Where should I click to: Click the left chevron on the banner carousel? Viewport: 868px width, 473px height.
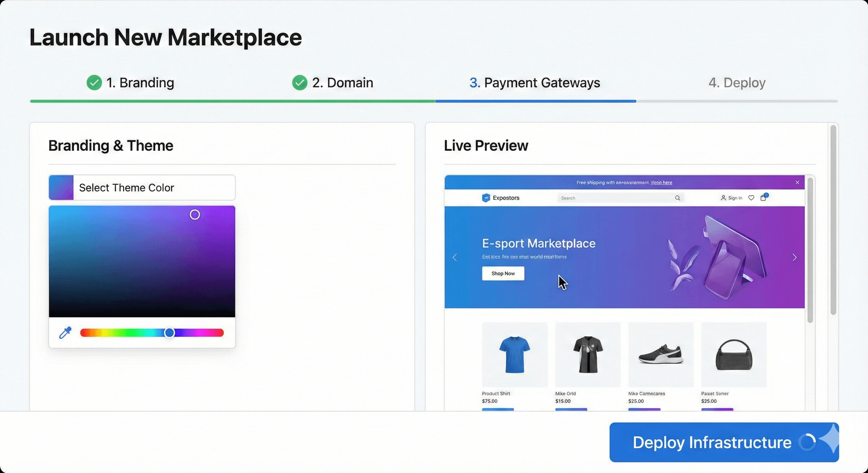tap(455, 257)
